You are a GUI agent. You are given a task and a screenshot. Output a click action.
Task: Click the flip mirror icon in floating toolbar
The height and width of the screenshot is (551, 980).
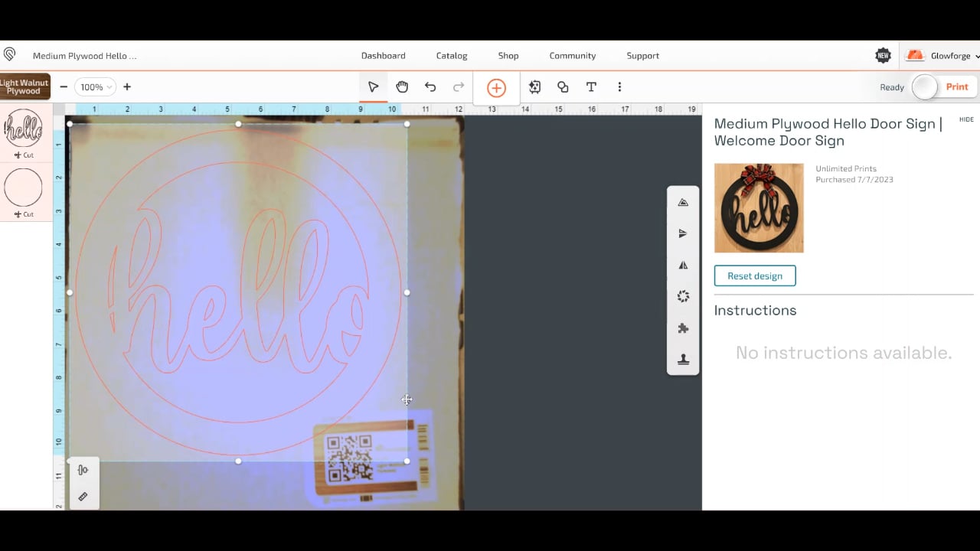click(x=683, y=265)
